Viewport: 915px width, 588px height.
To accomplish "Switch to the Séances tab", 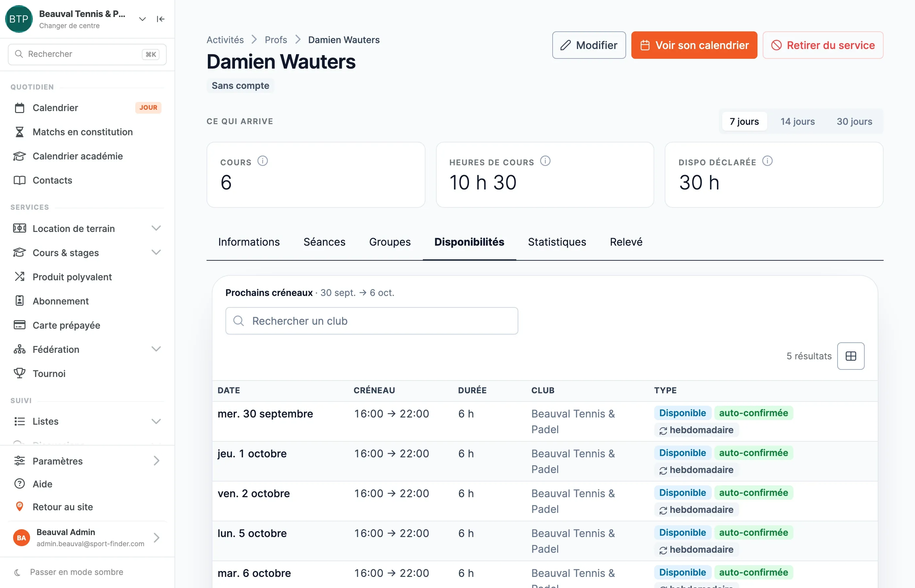I will (x=324, y=242).
